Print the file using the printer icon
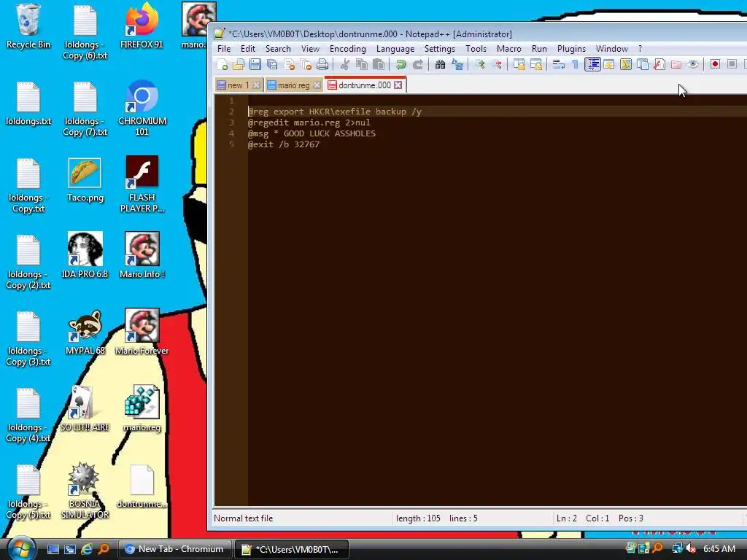The width and height of the screenshot is (747, 560). [x=322, y=64]
